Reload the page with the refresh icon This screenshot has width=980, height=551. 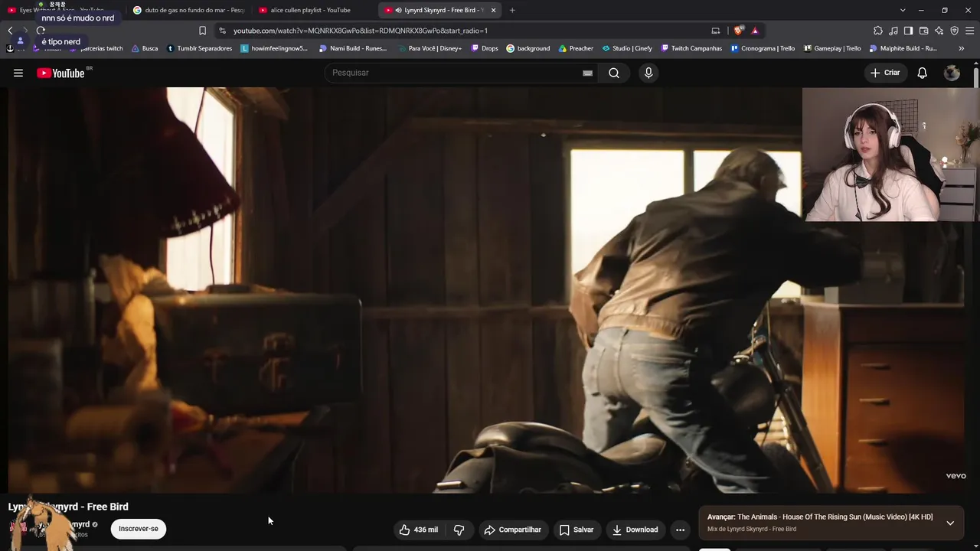tap(41, 31)
